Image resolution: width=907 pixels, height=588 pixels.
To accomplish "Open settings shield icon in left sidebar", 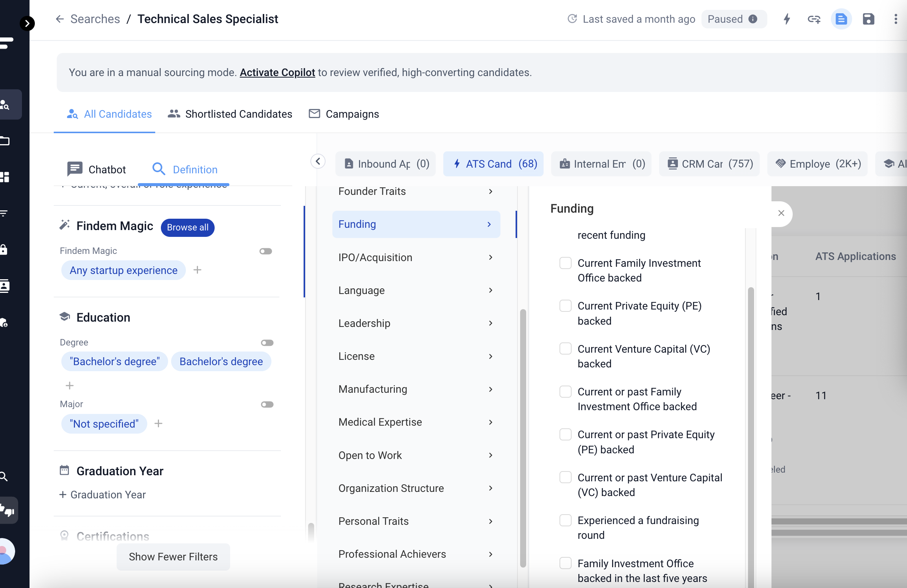I will click(4, 322).
